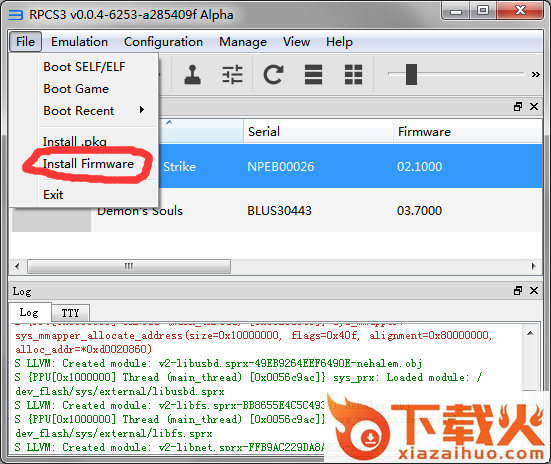Click the log scrollbar up arrow
This screenshot has width=551, height=464.
530,333
